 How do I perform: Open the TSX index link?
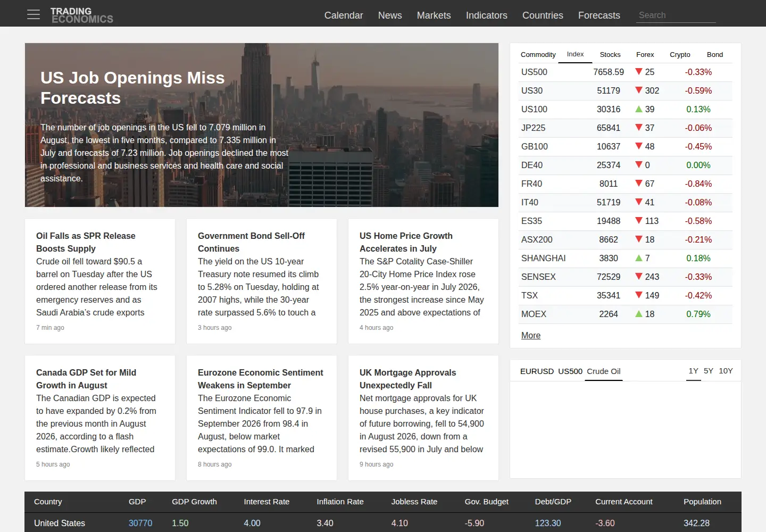click(529, 295)
